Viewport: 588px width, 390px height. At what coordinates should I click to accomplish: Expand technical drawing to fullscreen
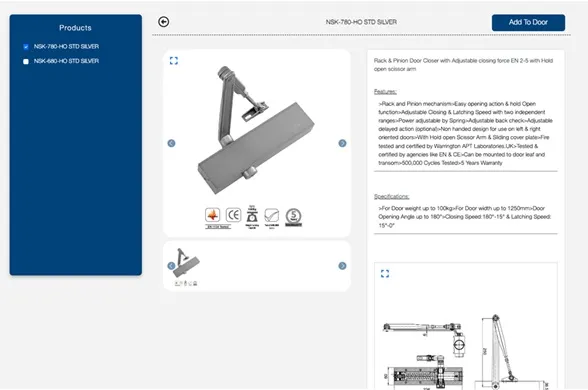pyautogui.click(x=385, y=274)
